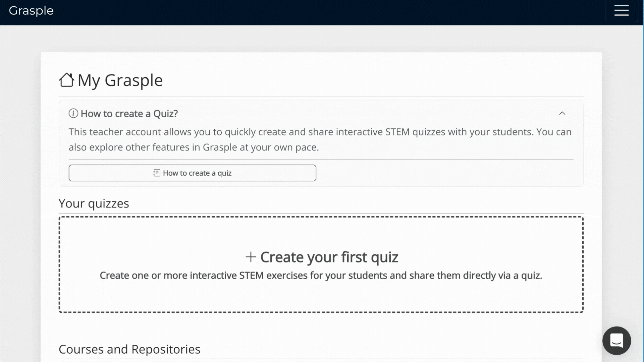The image size is (644, 362).
Task: Click the info circle icon on the quiz tip
Action: [73, 113]
